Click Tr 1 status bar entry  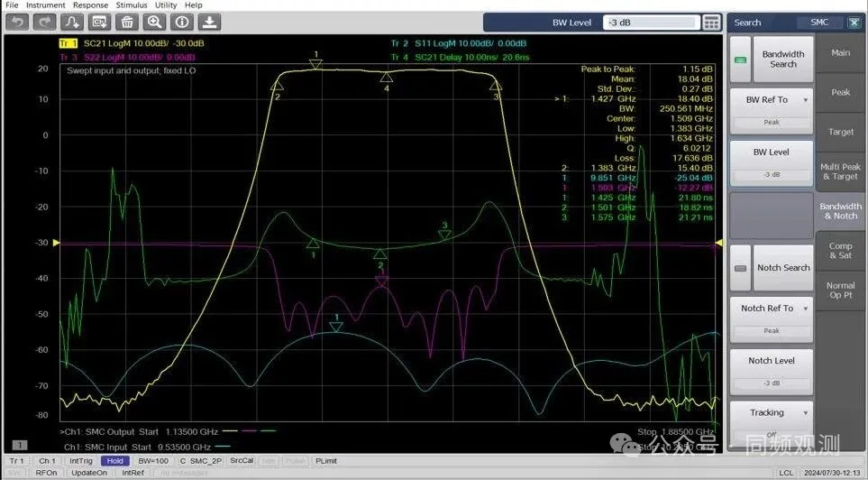click(16, 461)
